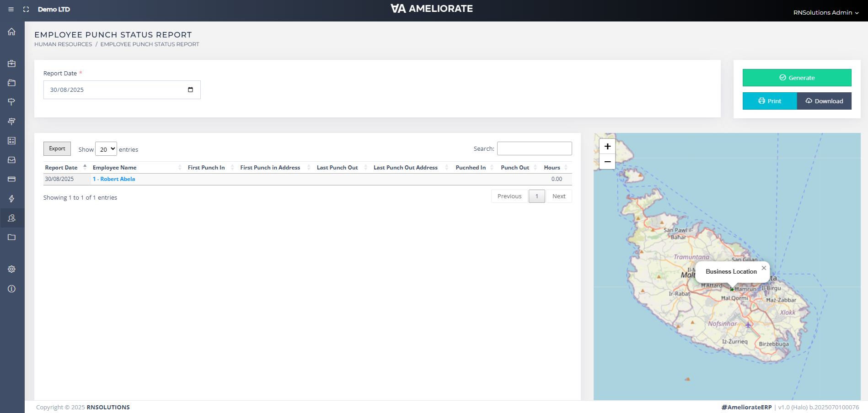Viewport: 868px width, 413px height.
Task: Open the info icon at sidebar bottom
Action: pos(11,289)
